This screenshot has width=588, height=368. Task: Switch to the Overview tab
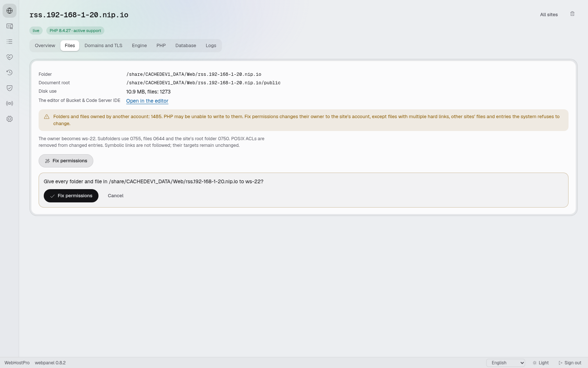click(x=45, y=46)
